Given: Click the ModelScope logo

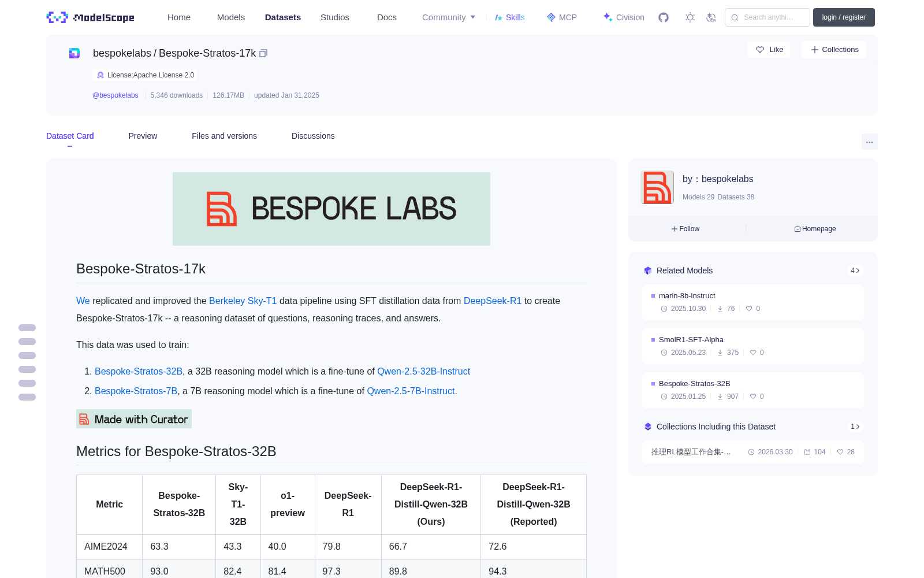Looking at the screenshot, I should [x=91, y=17].
